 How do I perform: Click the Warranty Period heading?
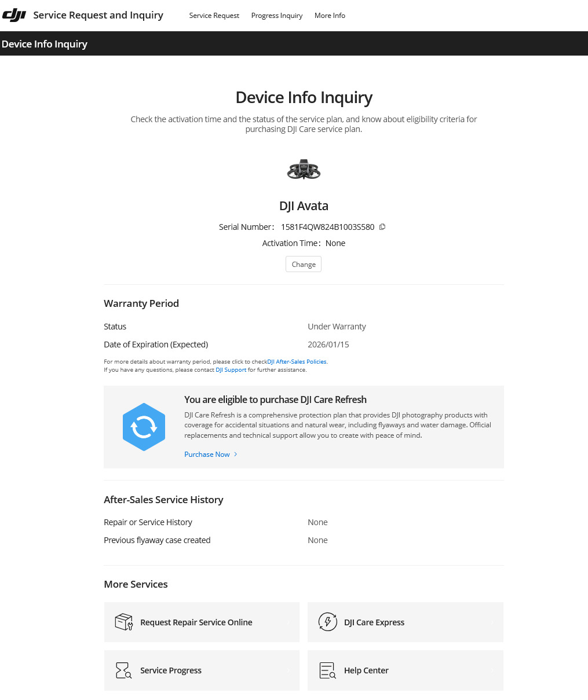point(141,303)
